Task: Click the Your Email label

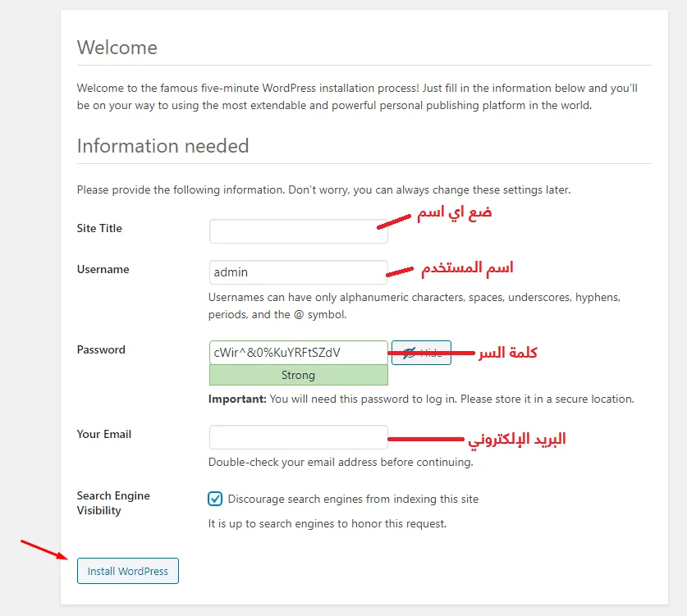Action: tap(104, 434)
